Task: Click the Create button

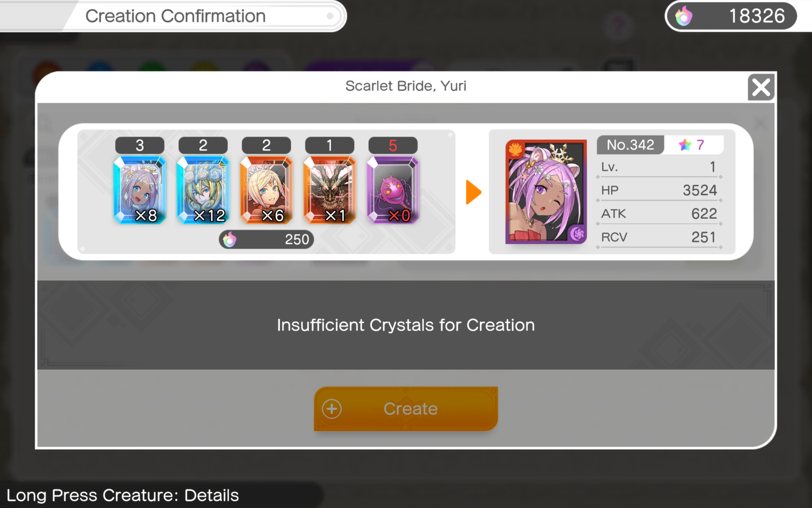Action: click(406, 409)
